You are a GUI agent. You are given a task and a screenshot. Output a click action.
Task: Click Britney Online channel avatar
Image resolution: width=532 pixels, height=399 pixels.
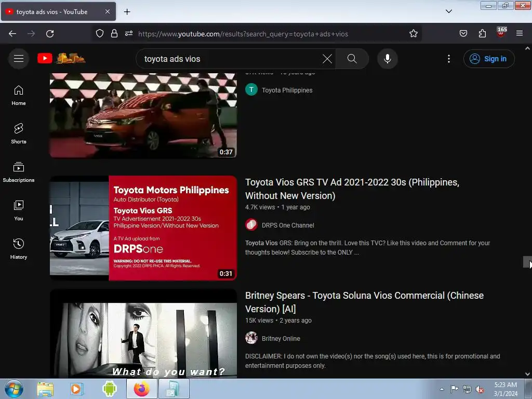[251, 338]
